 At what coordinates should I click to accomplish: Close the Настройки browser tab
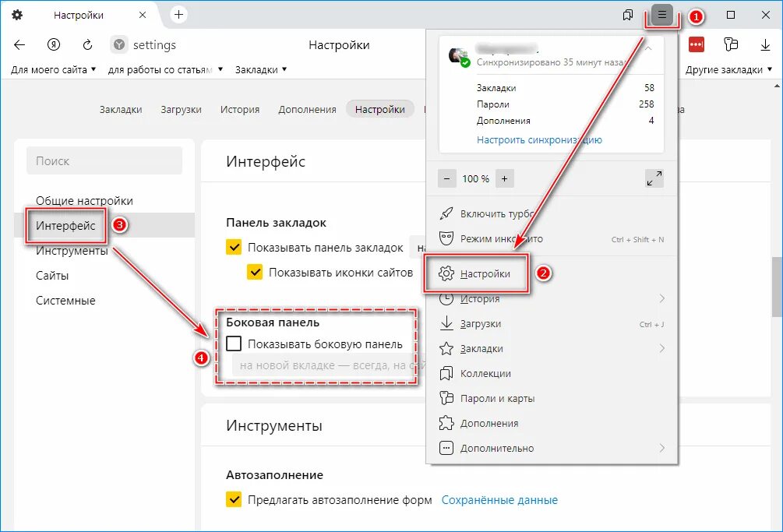pos(143,15)
